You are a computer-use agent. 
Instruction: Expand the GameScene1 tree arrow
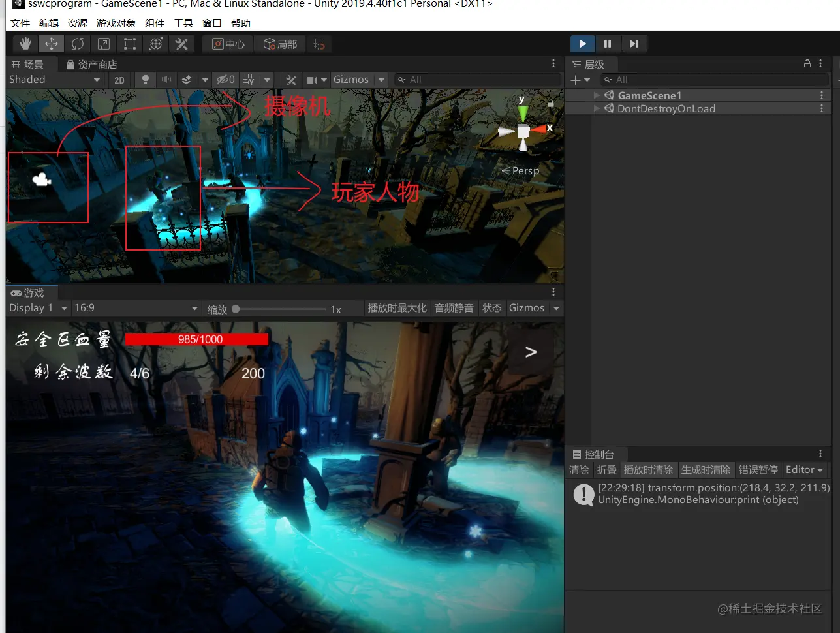point(597,95)
